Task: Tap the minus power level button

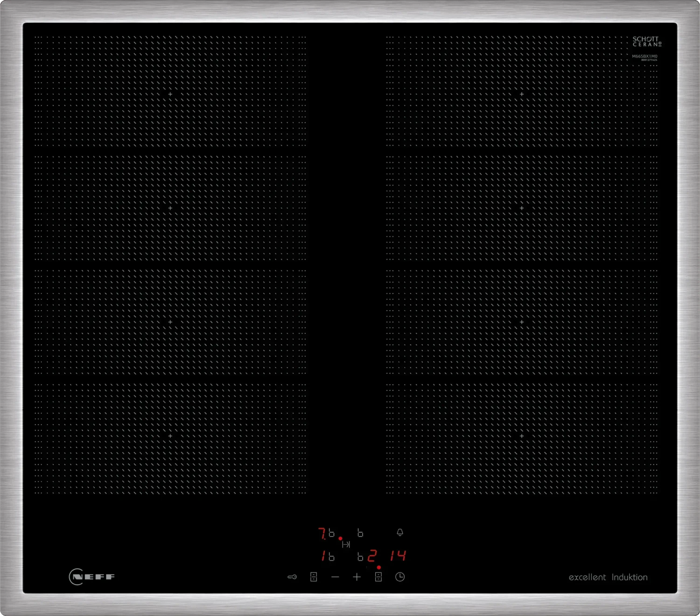Action: pos(335,577)
